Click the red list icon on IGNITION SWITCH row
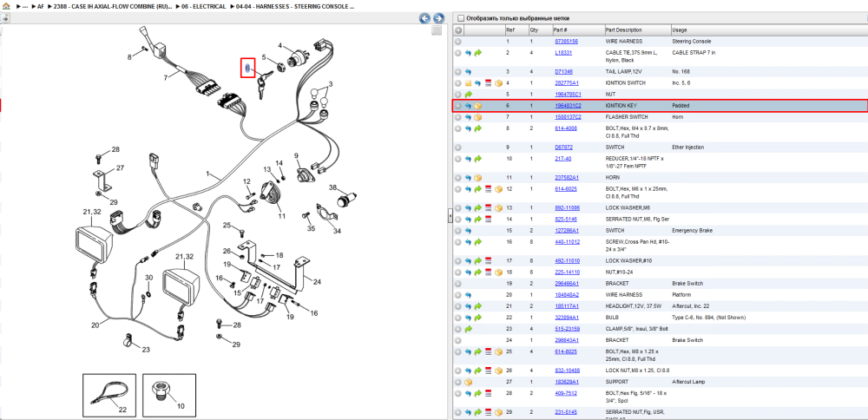Screen dimensions: 868x420 click(488, 83)
